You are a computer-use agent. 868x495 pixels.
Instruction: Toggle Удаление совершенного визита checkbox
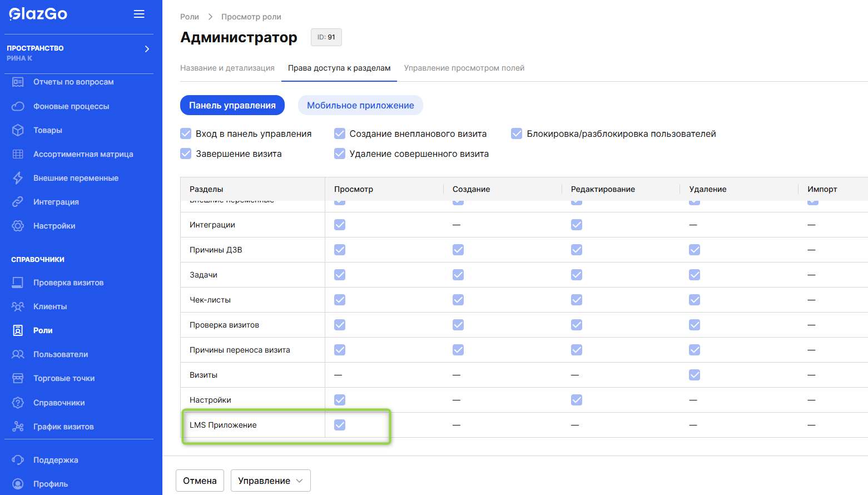click(340, 154)
